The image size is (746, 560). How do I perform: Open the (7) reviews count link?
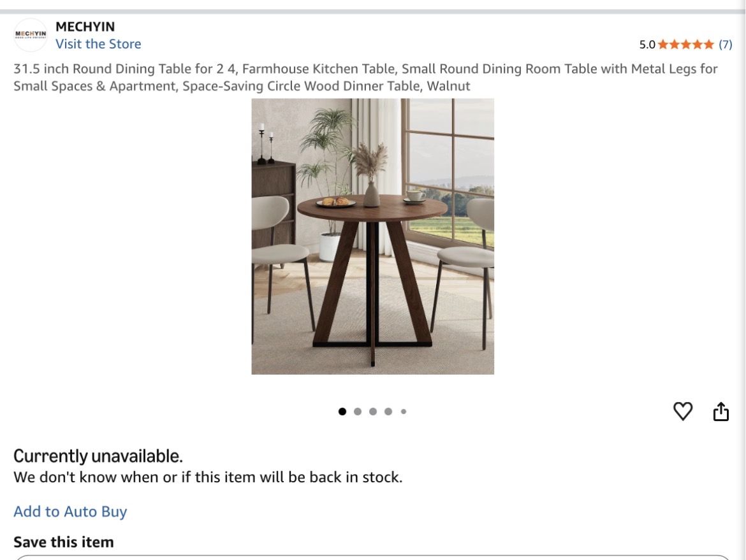(725, 45)
